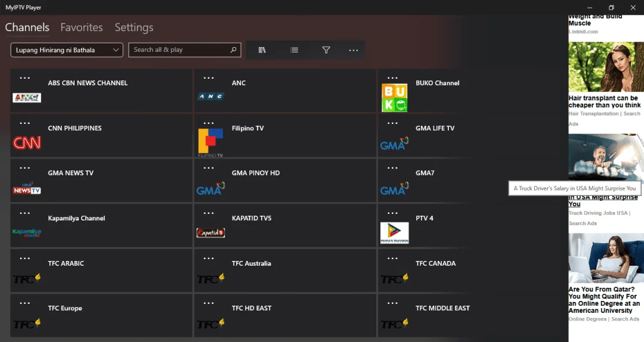
Task: Select the TFC CANADA title
Action: [x=435, y=263]
